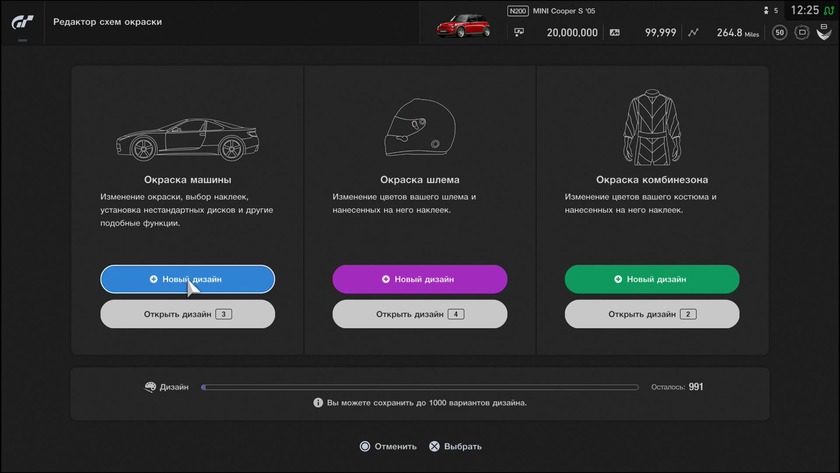Click the Дизайн storage progress bar
The height and width of the screenshot is (473, 840).
tap(419, 387)
